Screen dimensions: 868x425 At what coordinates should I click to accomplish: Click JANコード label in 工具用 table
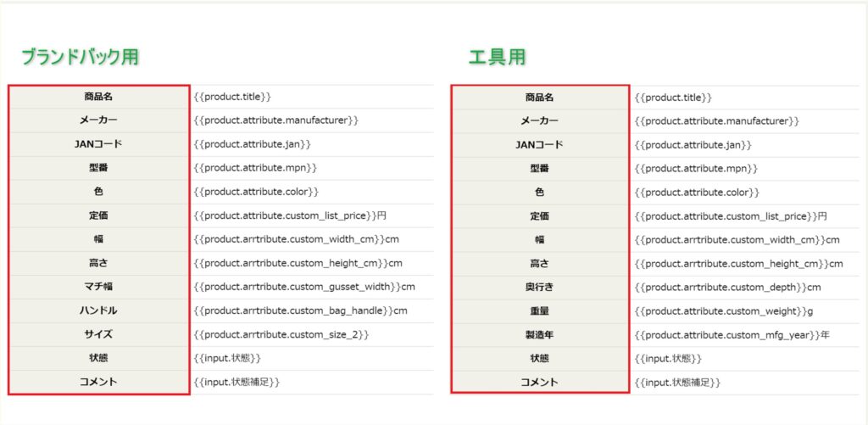coord(539,145)
